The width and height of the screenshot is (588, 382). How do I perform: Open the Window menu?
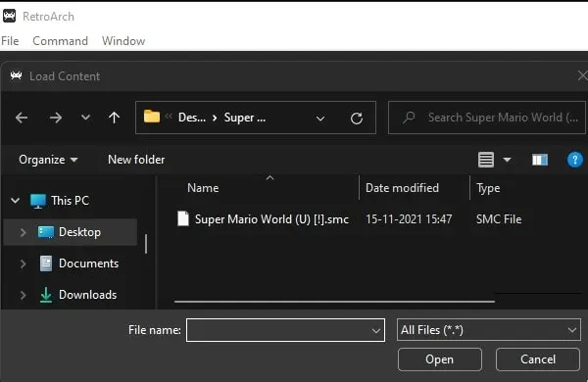click(123, 41)
